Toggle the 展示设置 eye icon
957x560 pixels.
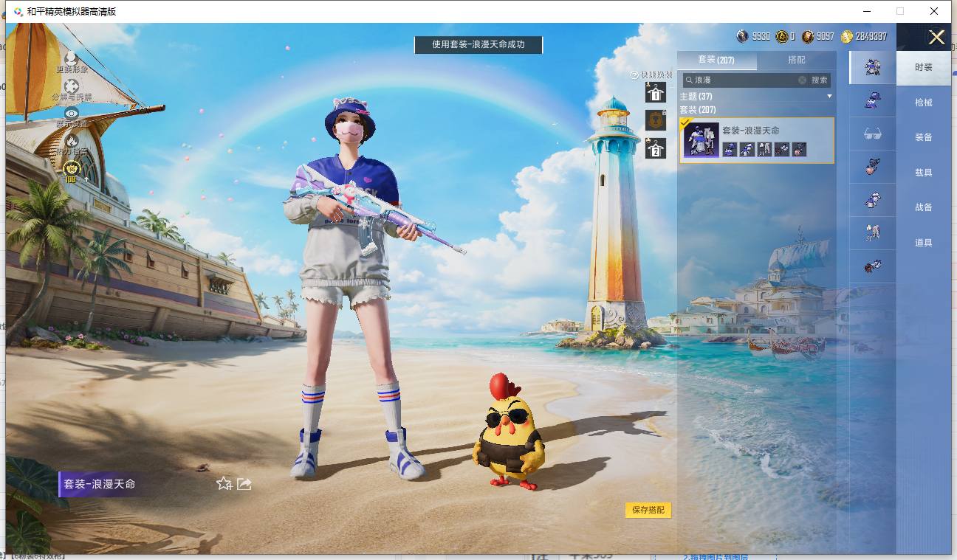(72, 113)
